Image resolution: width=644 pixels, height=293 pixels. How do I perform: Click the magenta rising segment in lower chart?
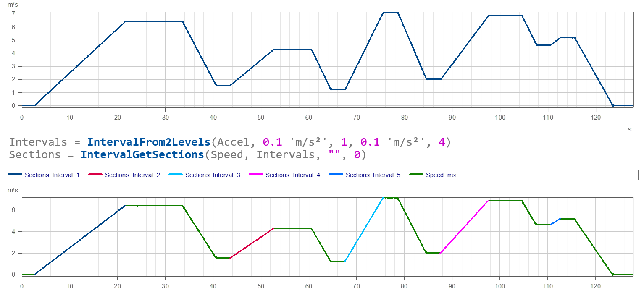[x=464, y=226]
